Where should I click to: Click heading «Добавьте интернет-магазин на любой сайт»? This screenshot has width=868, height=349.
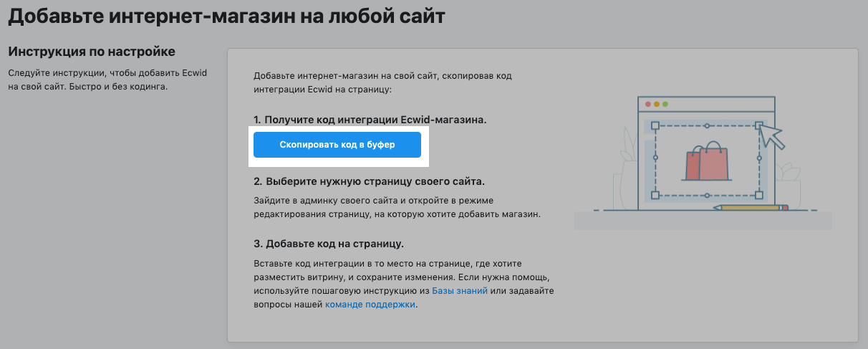click(x=226, y=16)
